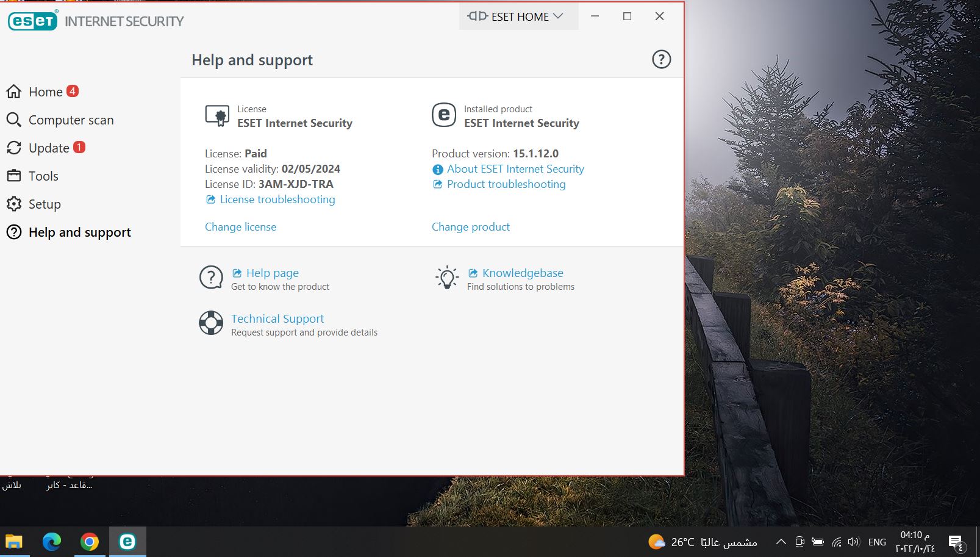
Task: Click the Help and support sidebar icon
Action: [x=14, y=232]
